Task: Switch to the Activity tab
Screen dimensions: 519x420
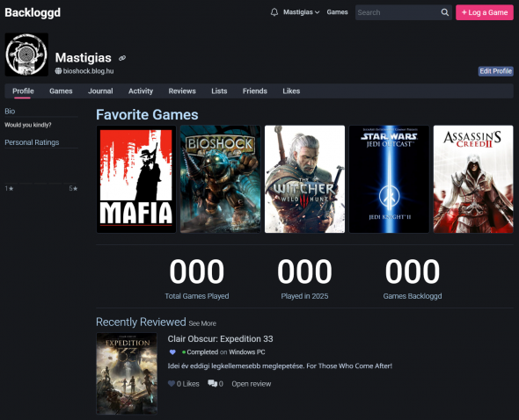Action: pyautogui.click(x=141, y=91)
